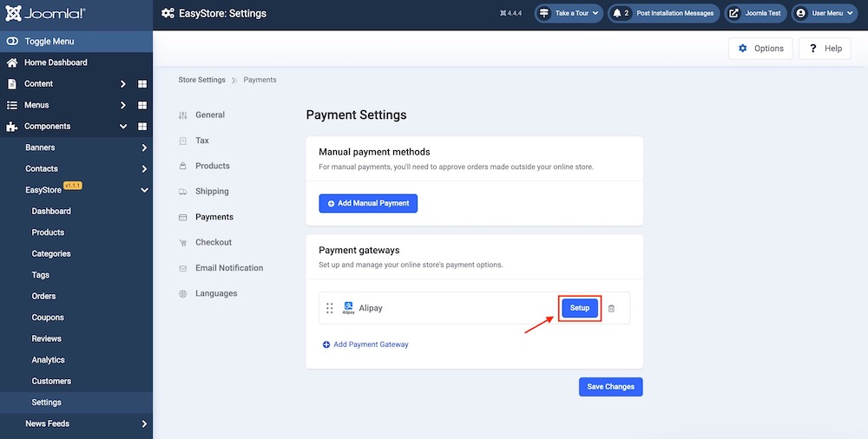The image size is (868, 439).
Task: Go to Store Settings breadcrumb
Action: tap(201, 80)
